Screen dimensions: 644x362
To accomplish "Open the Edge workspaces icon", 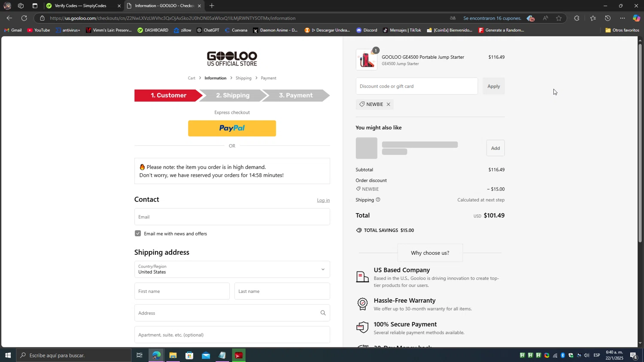I will pos(21,6).
